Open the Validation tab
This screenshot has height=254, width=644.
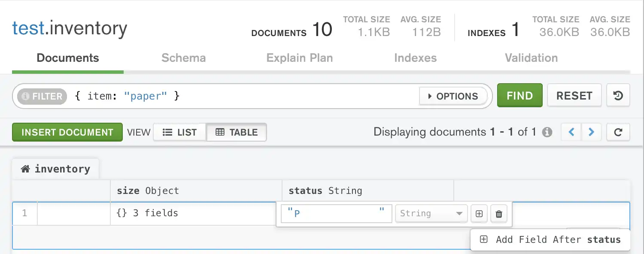[531, 57]
